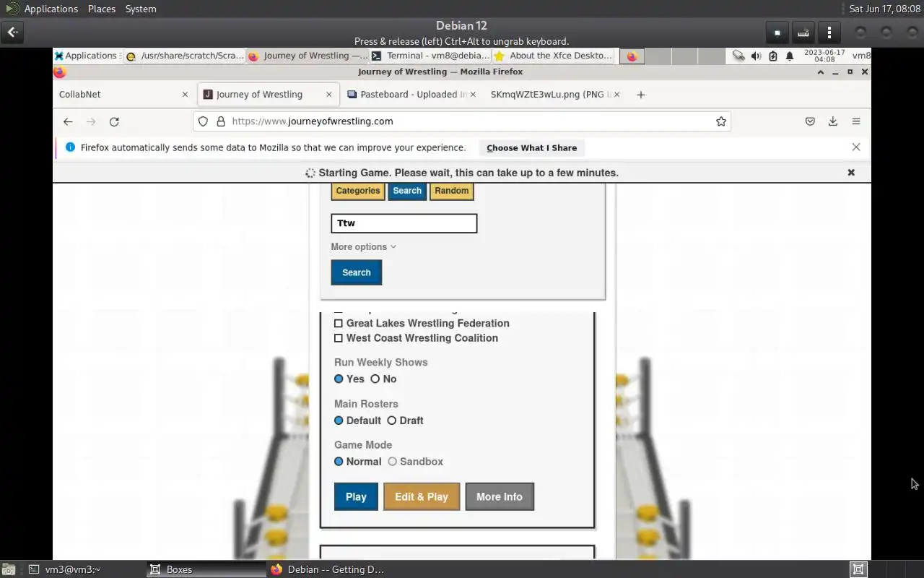This screenshot has width=924, height=578.
Task: Select Draft main rosters
Action: [x=392, y=420]
